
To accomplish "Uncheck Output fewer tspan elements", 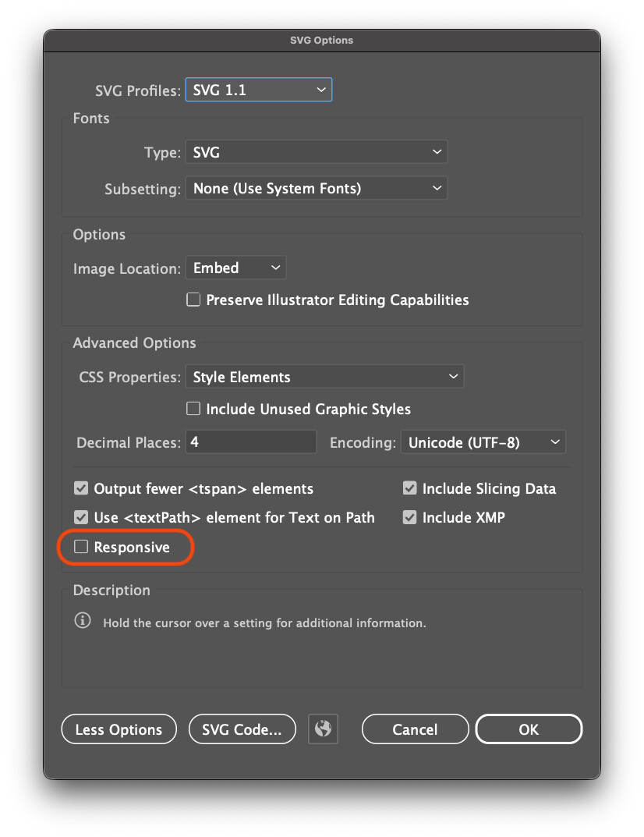I will 81,488.
